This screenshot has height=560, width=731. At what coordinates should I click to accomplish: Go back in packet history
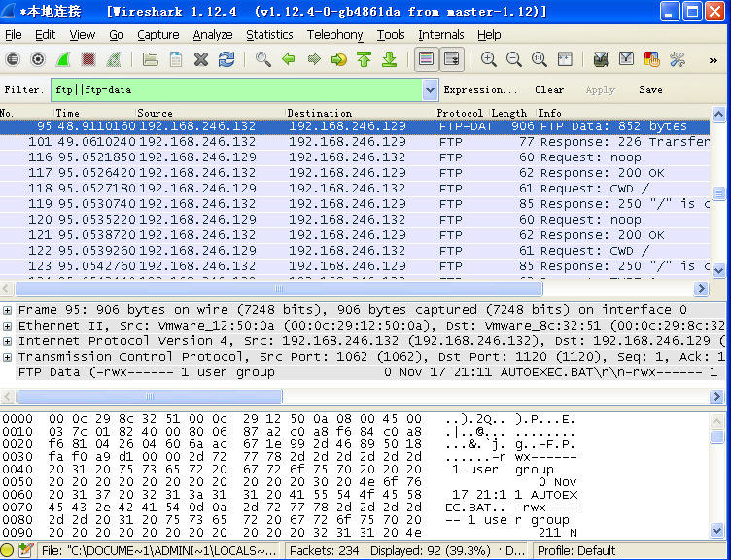point(289,59)
